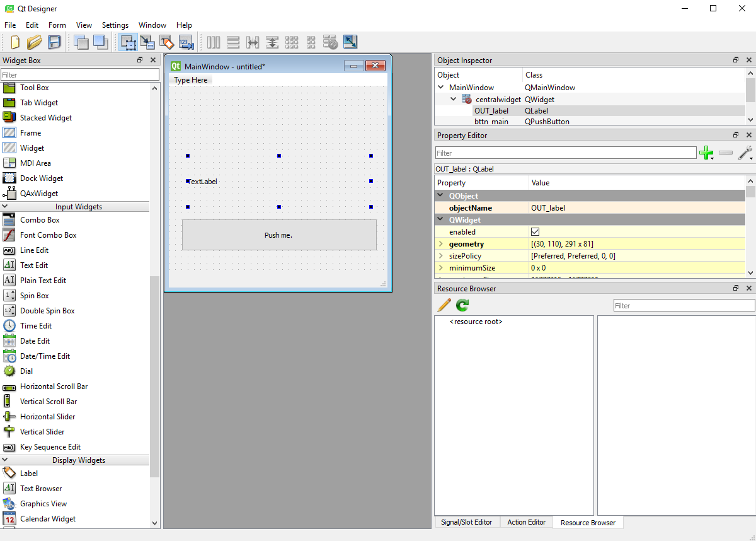Select the Edit Tab Order mode icon
This screenshot has width=756, height=541.
coord(186,42)
